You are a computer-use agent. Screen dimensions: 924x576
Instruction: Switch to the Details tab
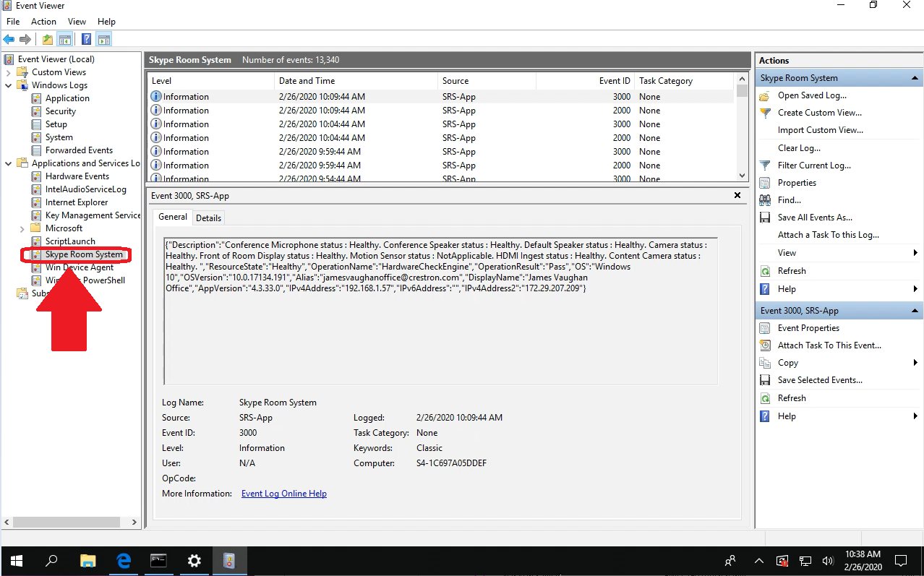209,218
